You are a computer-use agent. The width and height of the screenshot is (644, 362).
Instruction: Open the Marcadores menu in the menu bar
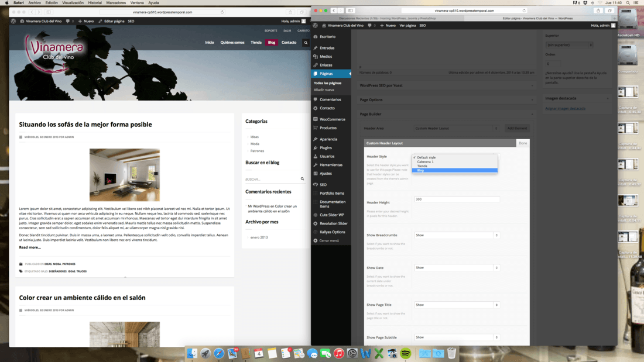pyautogui.click(x=117, y=2)
